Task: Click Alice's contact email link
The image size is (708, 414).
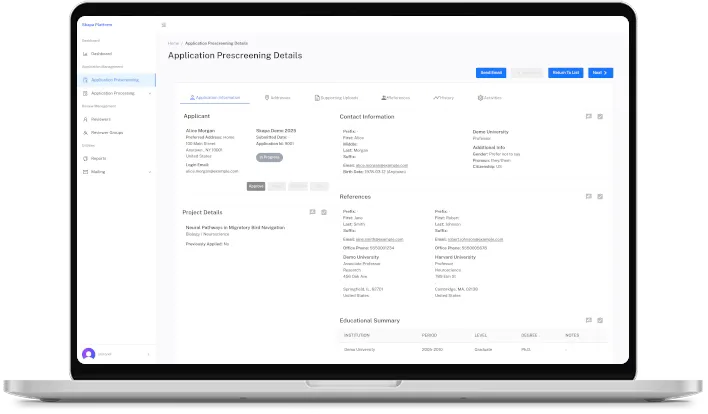Action: tap(382, 166)
